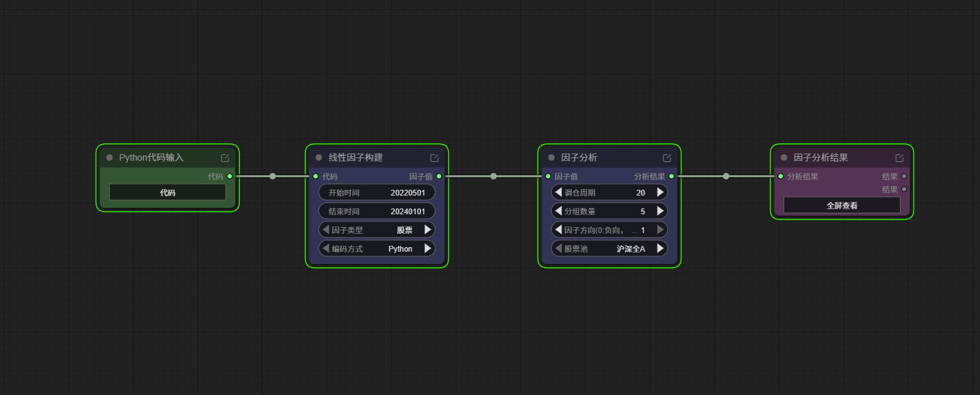Click first 结果 output port on 因子分析结果 node
Viewport: 980px width, 395px height.
click(904, 176)
